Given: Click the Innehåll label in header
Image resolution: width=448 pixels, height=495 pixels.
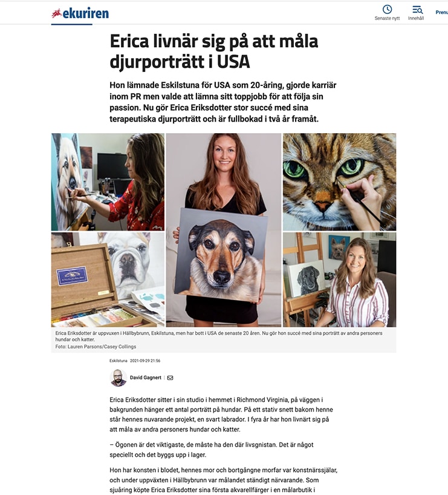Looking at the screenshot, I should [416, 18].
